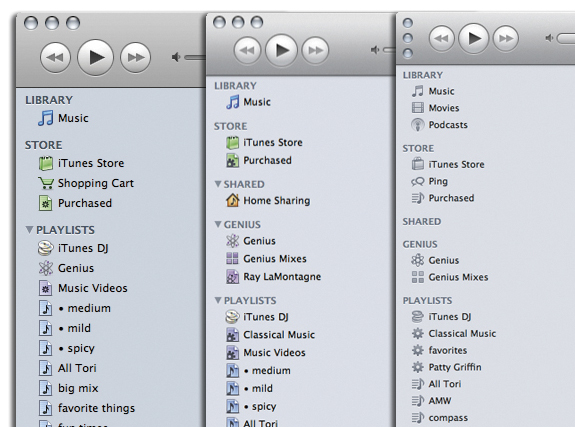Select "compass" playlist in right window
This screenshot has width=575, height=427.
pyautogui.click(x=440, y=418)
